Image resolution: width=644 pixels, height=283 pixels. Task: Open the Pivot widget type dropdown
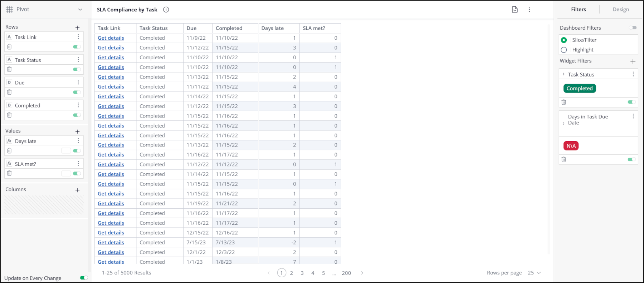[x=80, y=10]
